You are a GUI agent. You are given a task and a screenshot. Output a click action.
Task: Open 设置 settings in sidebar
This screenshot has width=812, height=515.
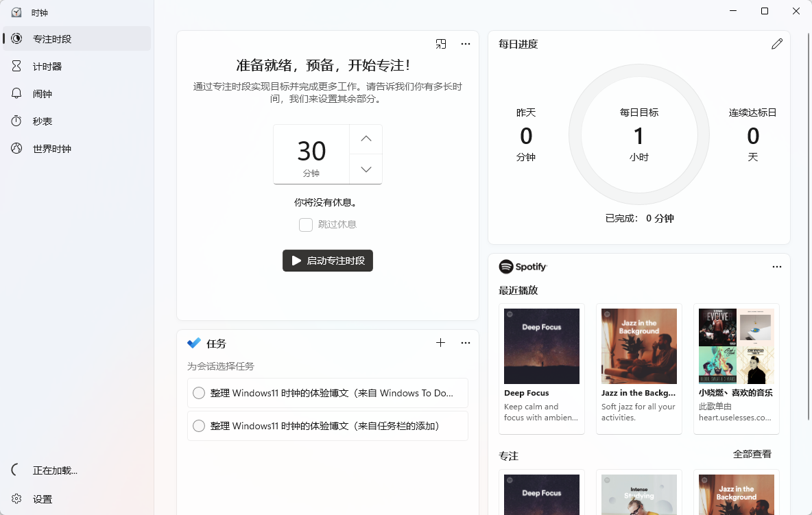(x=77, y=499)
